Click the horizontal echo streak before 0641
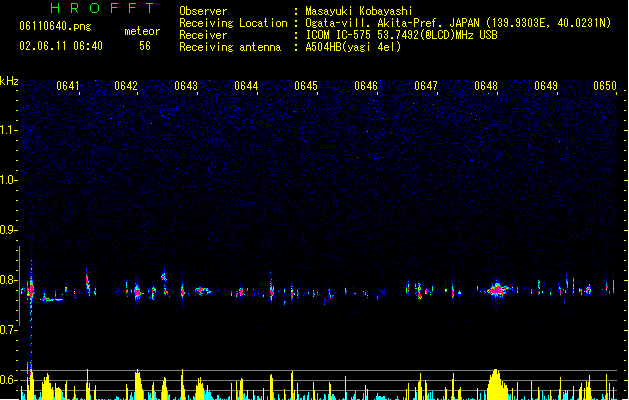629x400 pixels. (53, 299)
